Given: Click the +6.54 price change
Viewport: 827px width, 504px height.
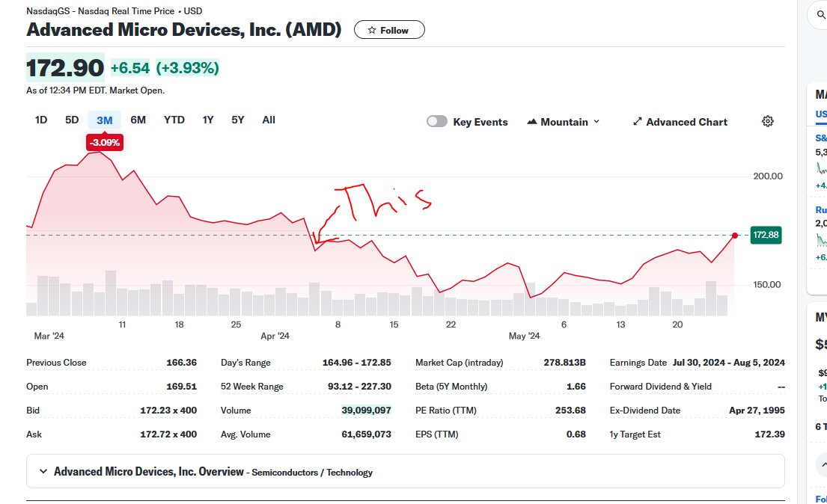Looking at the screenshot, I should click(x=129, y=67).
